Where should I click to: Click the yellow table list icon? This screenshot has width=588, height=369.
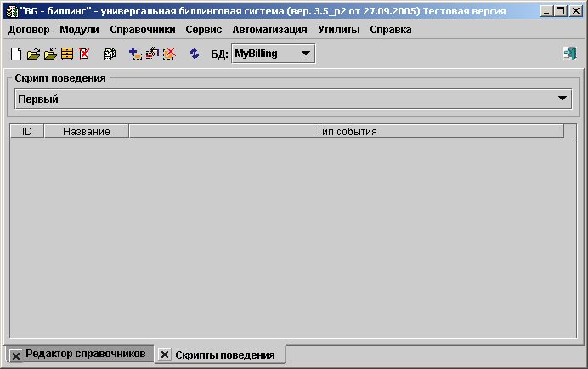point(67,54)
